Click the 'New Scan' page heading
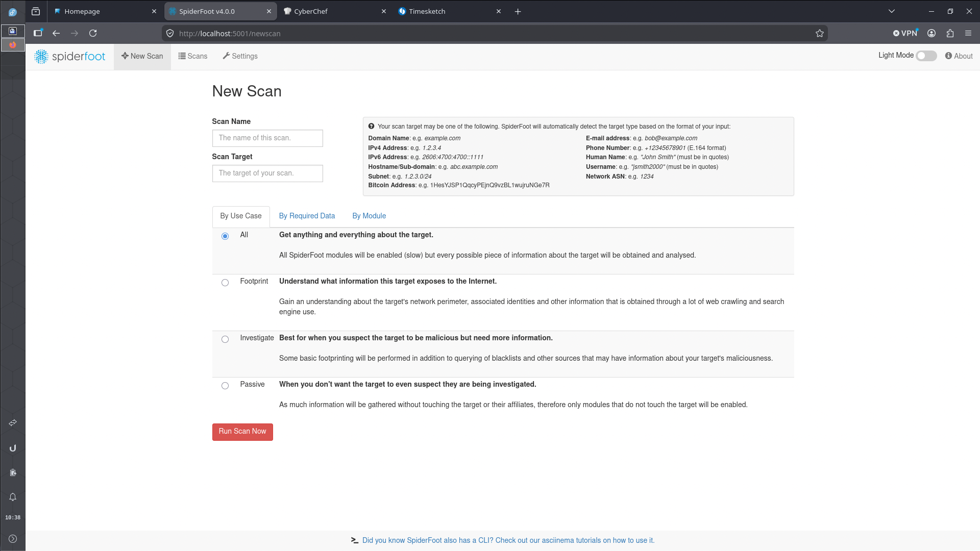 point(247,91)
